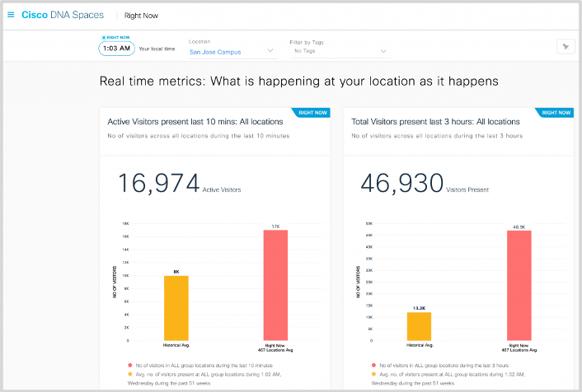The image size is (582, 392).
Task: Expand the Filter by Tags dropdown
Action: point(340,51)
